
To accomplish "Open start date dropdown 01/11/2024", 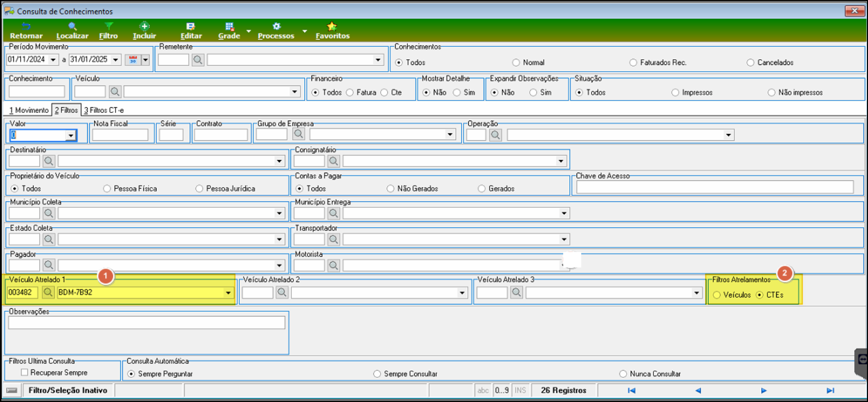I will tap(53, 60).
